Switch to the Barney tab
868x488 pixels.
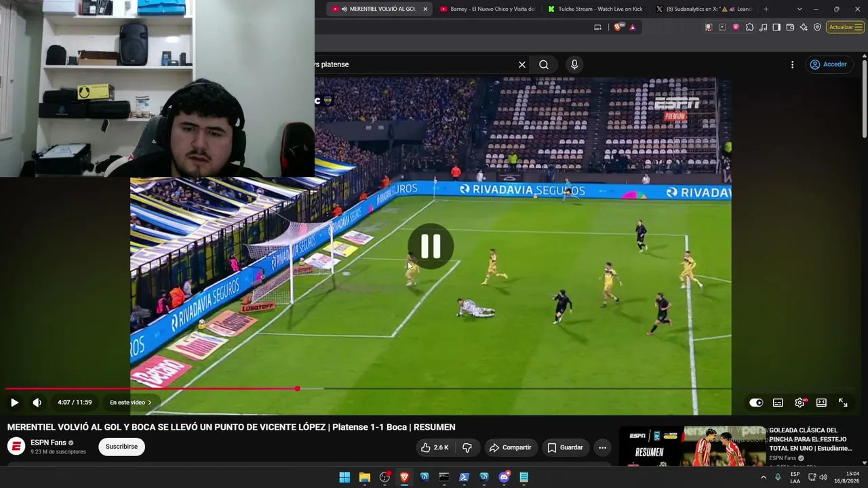point(487,9)
